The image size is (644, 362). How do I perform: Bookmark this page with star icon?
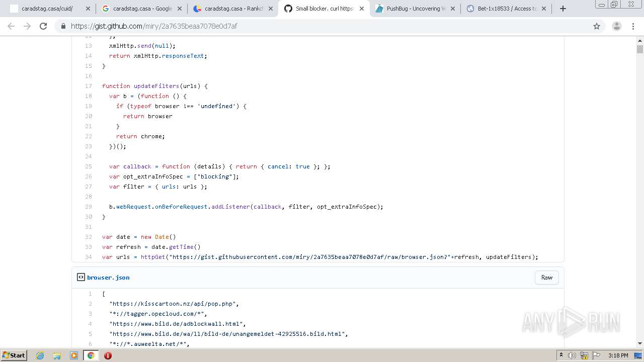[x=597, y=26]
